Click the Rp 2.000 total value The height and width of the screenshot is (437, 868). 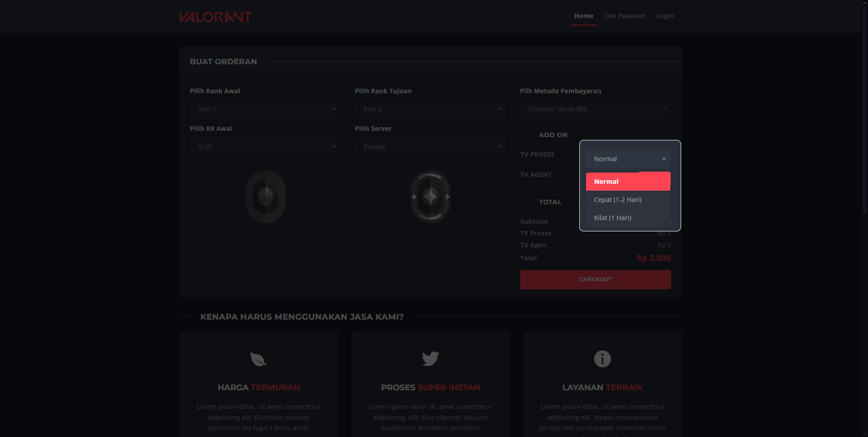(x=653, y=258)
